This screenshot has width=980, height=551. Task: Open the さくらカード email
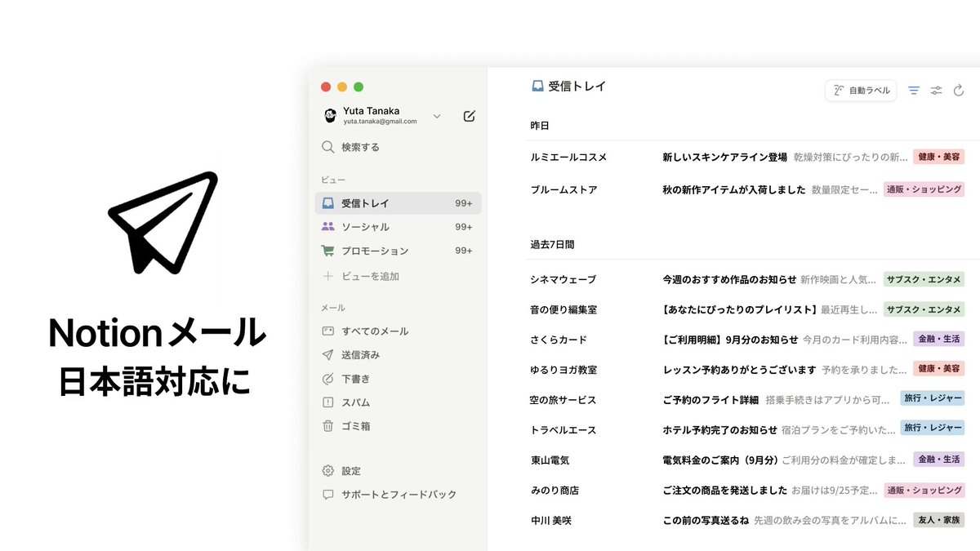749,339
